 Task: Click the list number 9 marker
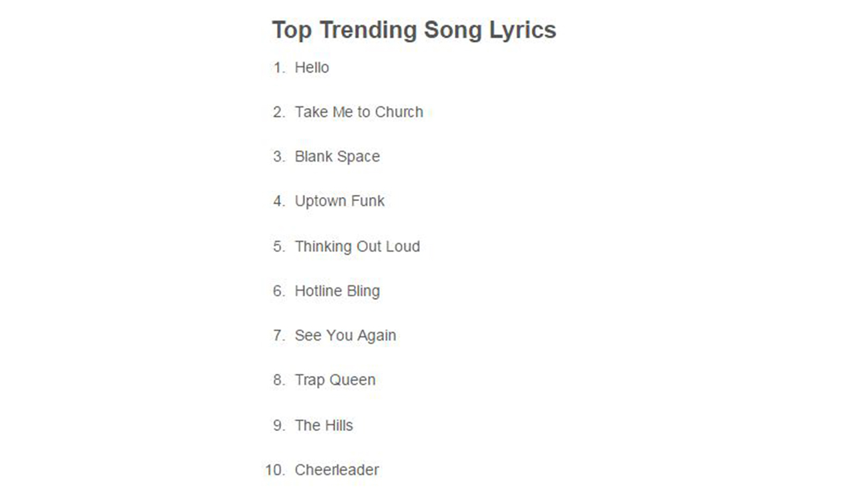279,426
